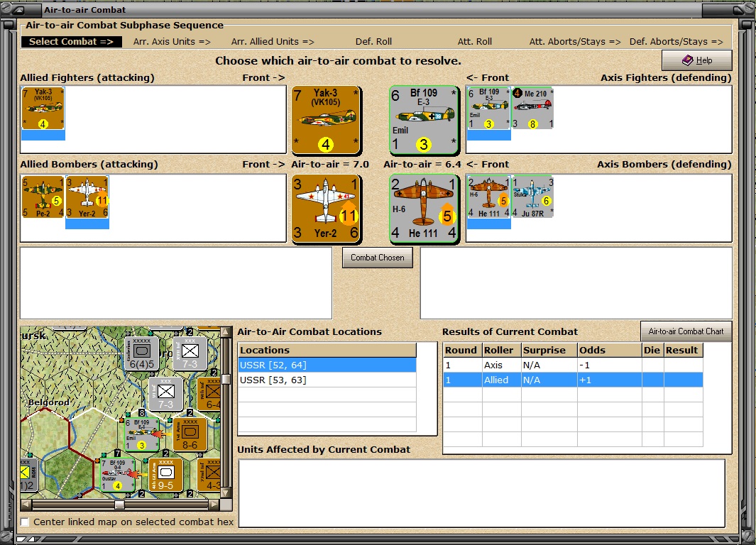Click the map vertical scrollbar down arrow
Screen dimensions: 756x545
coord(226,493)
